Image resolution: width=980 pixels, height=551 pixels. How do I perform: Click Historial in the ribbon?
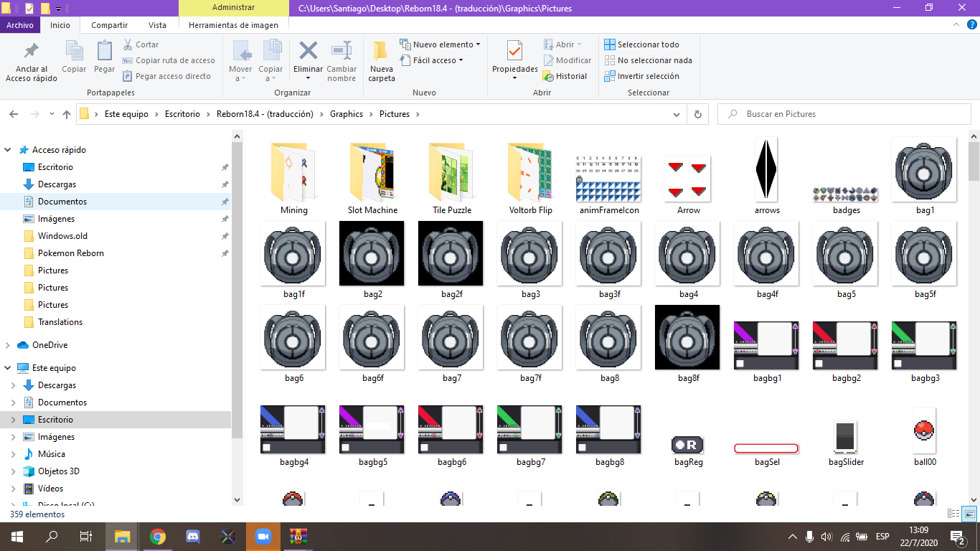(x=565, y=76)
